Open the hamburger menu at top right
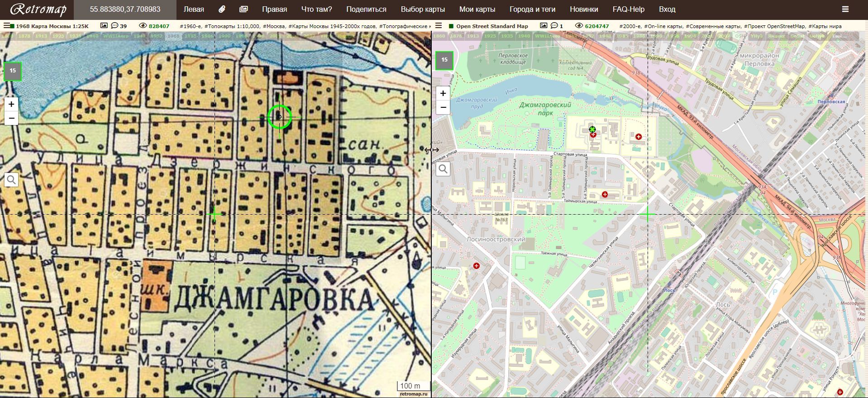 coord(845,10)
